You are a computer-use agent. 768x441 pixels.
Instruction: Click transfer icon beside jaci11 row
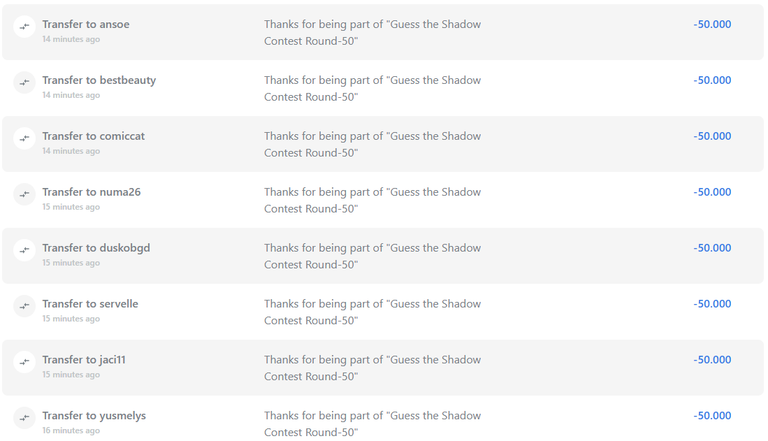coord(24,362)
